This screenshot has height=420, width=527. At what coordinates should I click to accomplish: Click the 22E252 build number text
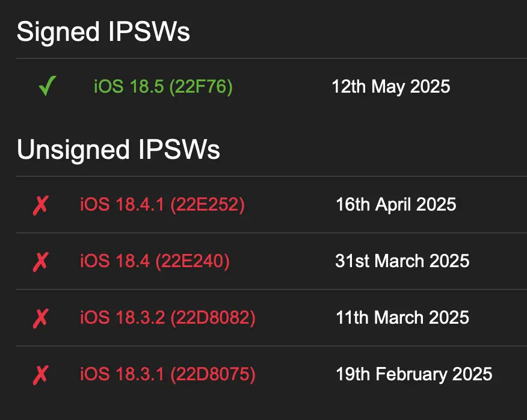[x=208, y=205]
